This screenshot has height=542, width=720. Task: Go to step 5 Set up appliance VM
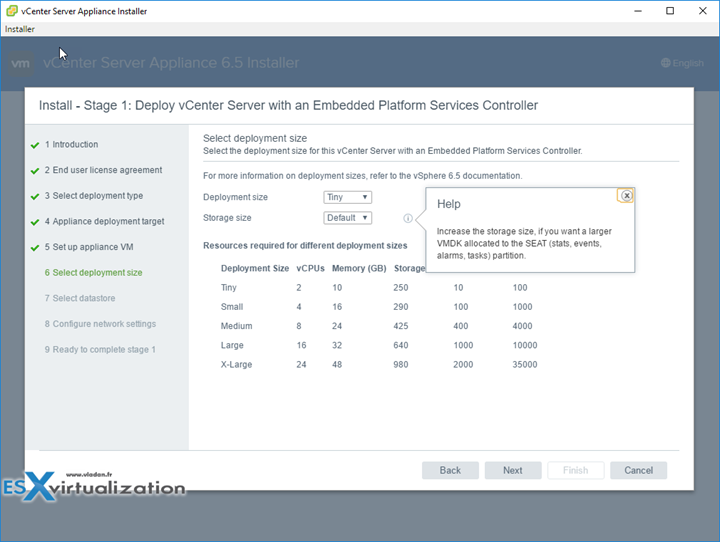[89, 247]
